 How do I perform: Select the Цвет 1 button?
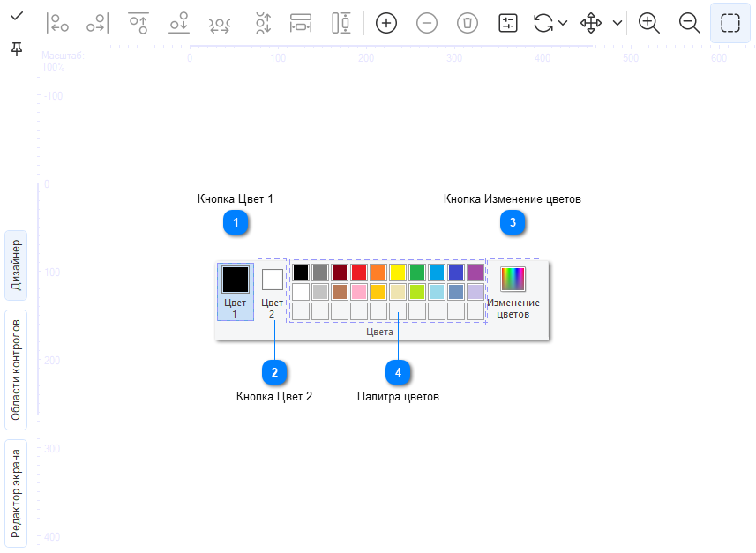pos(235,291)
